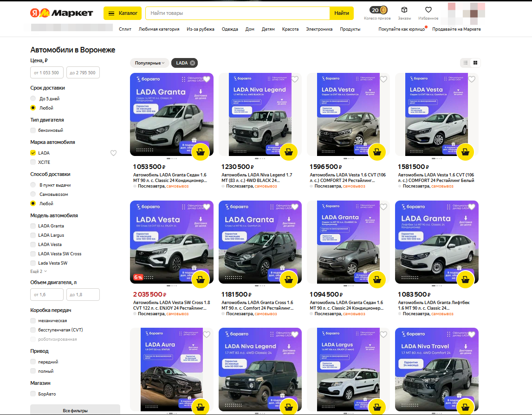Open the Одежда category
The width and height of the screenshot is (532, 415).
point(230,29)
